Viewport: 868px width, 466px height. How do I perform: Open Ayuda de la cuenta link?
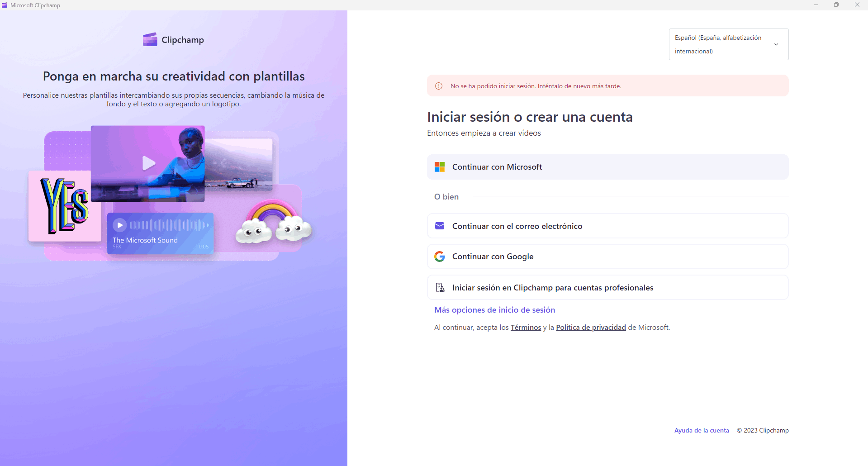point(702,430)
